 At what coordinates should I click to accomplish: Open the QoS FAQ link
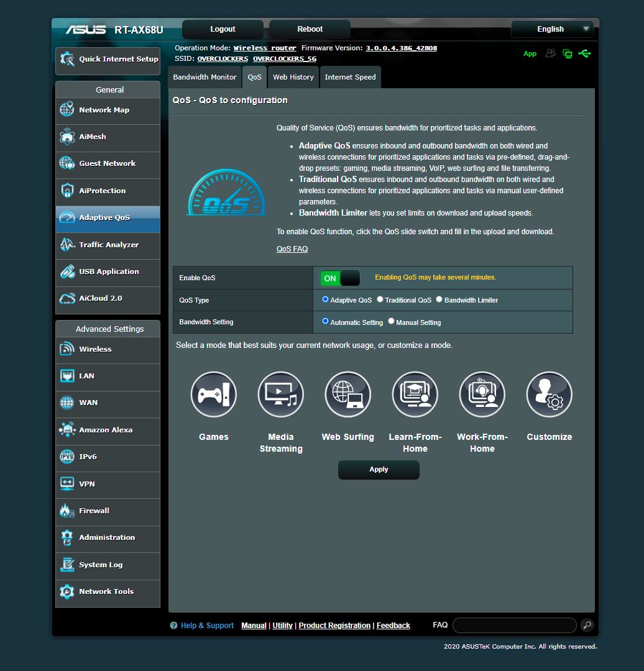tap(292, 249)
